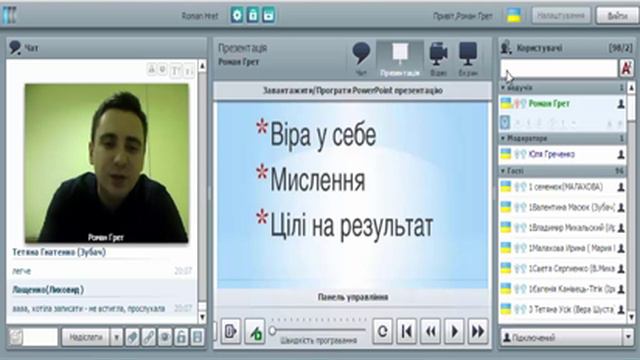Go to next slide (fast forward)
Image resolution: width=640 pixels, height=360 pixels.
[x=478, y=331]
